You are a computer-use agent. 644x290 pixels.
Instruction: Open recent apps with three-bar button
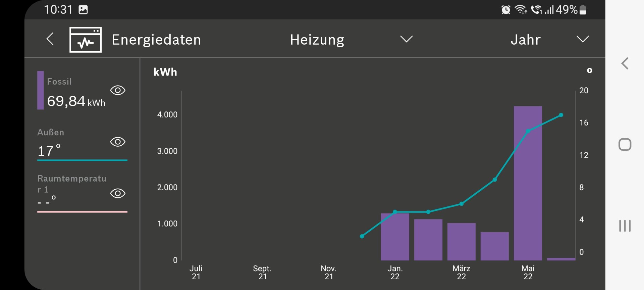click(625, 226)
